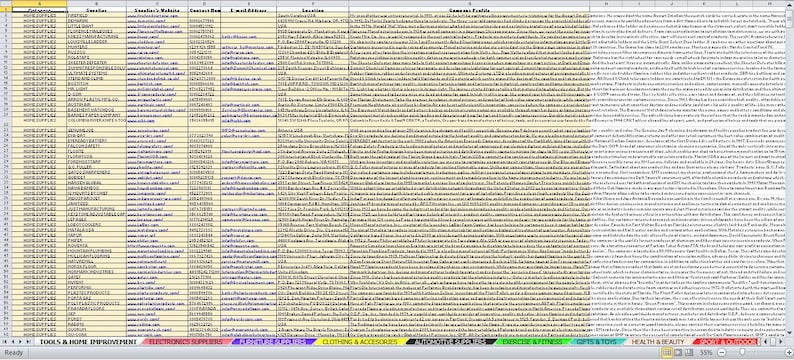This screenshot has width=794, height=360.
Task: Select the Category header cell
Action: point(39,10)
